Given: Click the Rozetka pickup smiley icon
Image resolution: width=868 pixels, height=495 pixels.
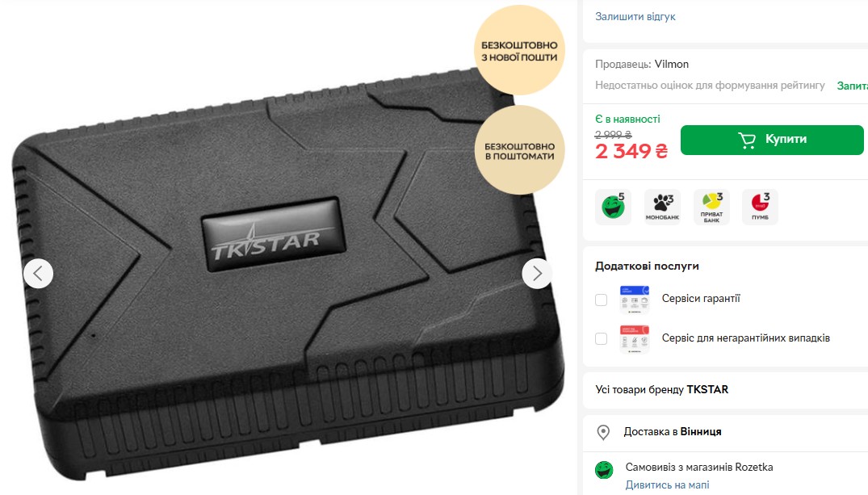Looking at the screenshot, I should tap(604, 470).
